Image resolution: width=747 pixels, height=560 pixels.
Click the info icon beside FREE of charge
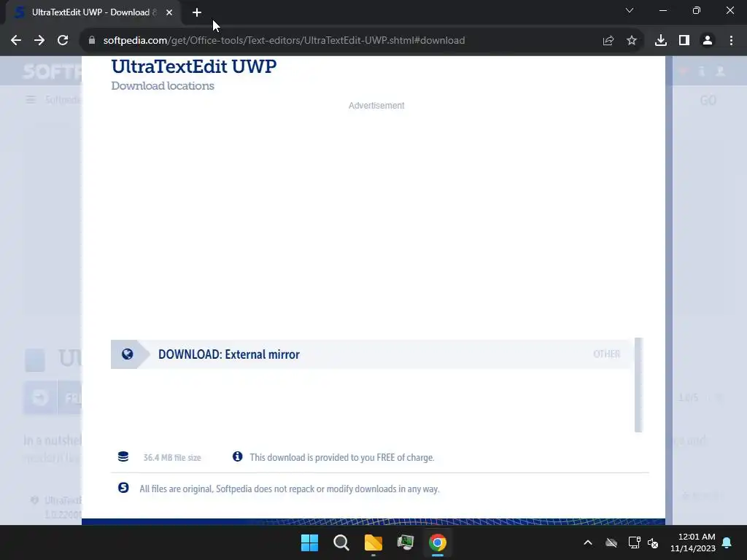pos(237,456)
